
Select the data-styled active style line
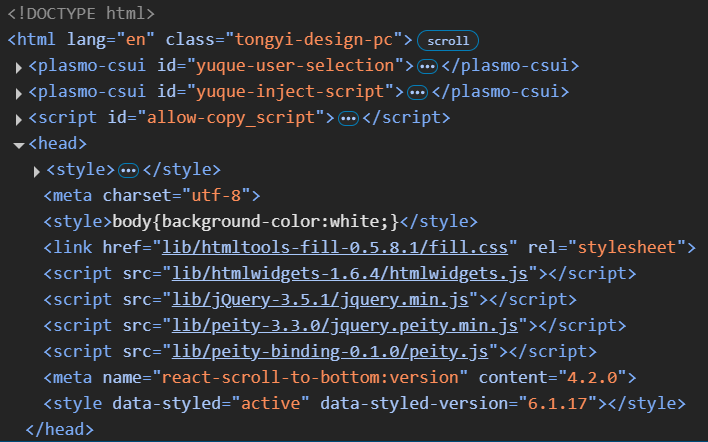(x=364, y=404)
